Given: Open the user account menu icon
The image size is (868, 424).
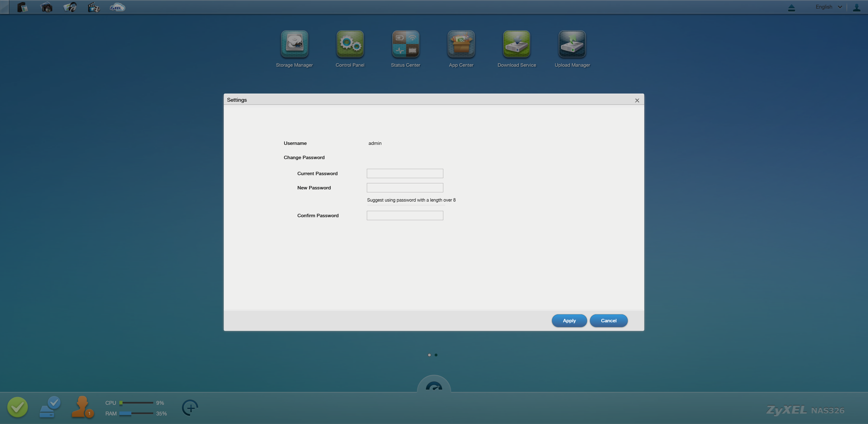Looking at the screenshot, I should [856, 7].
